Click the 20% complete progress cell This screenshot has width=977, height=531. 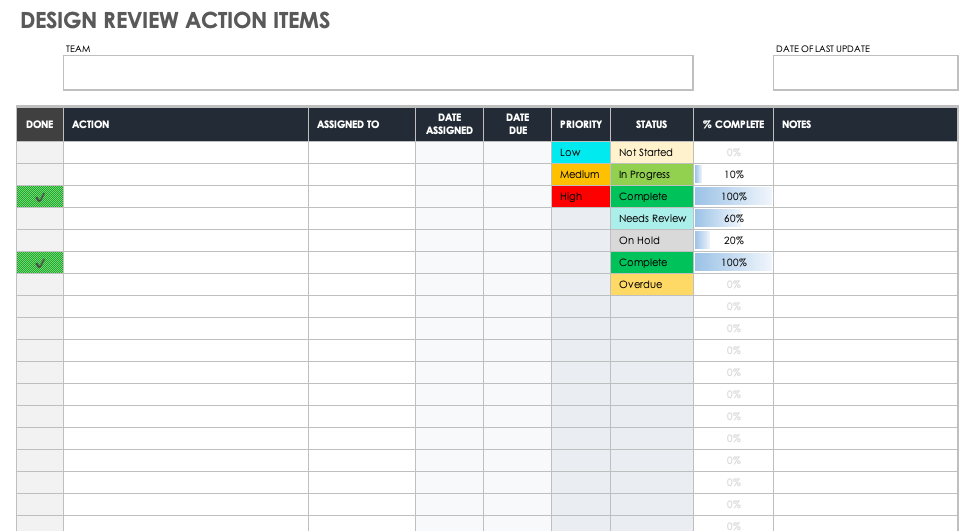[x=733, y=241]
